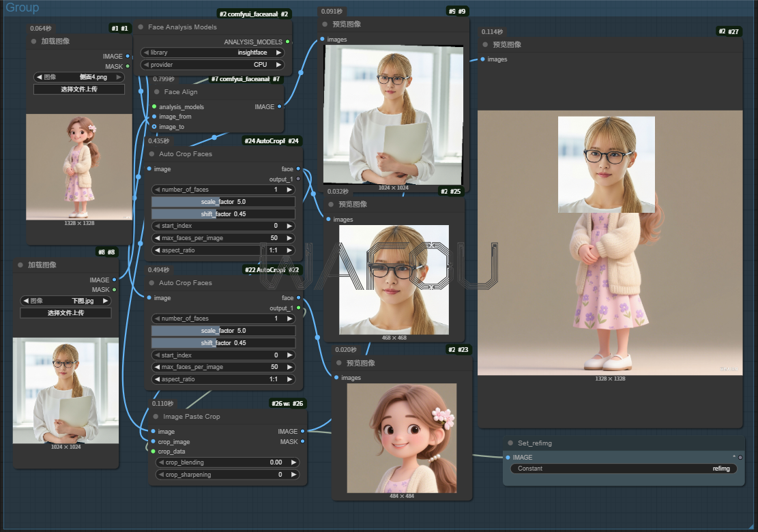Viewport: 758px width, 532px height.
Task: Click images connector of #25 preview node
Action: [x=328, y=220]
